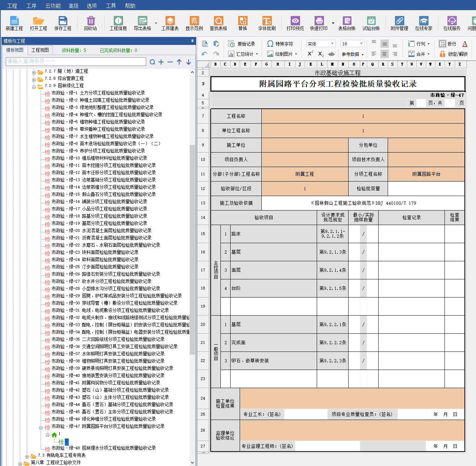Click the template search magnifier icon
The height and width of the screenshot is (466, 476).
coord(152,62)
